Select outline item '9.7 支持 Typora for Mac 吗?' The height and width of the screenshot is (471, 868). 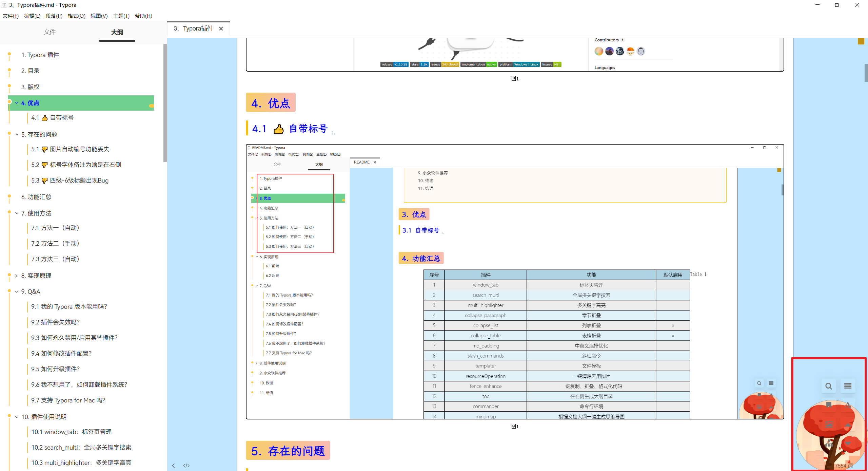68,400
